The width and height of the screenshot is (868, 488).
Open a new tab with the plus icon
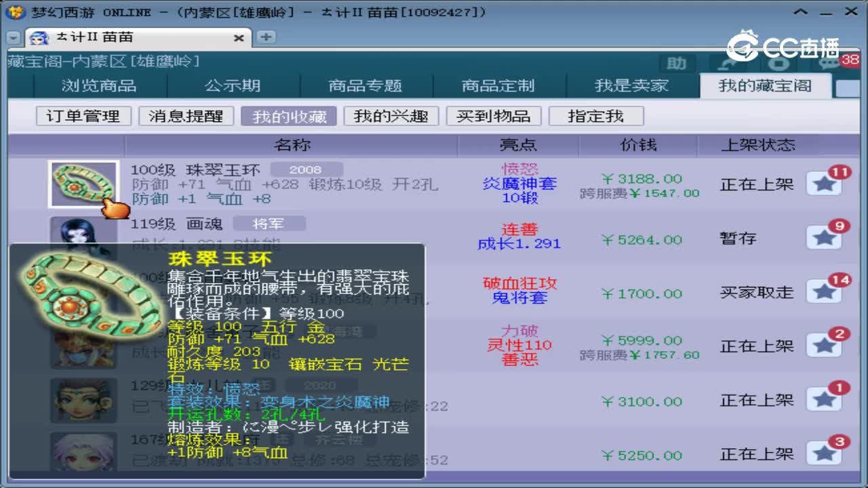pyautogui.click(x=266, y=37)
